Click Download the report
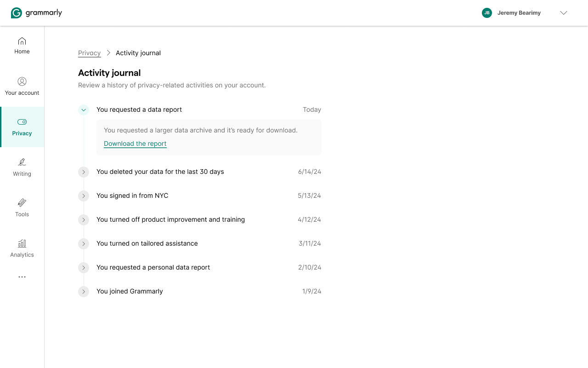 pyautogui.click(x=135, y=144)
